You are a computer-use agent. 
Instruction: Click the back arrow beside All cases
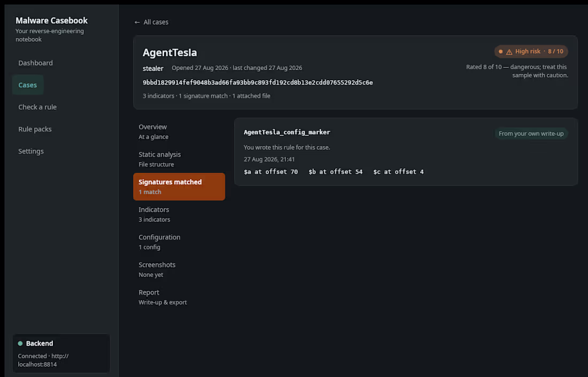pyautogui.click(x=137, y=22)
